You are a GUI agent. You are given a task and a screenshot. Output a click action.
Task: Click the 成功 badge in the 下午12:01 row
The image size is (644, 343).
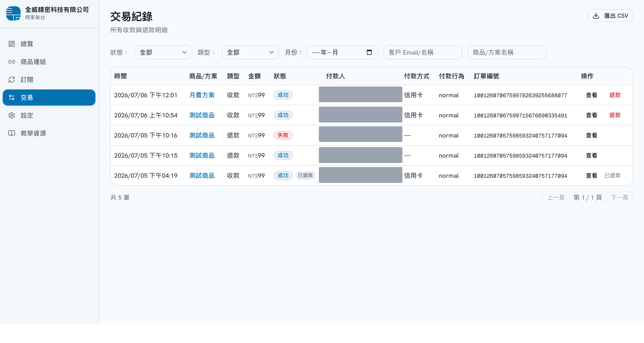click(283, 95)
